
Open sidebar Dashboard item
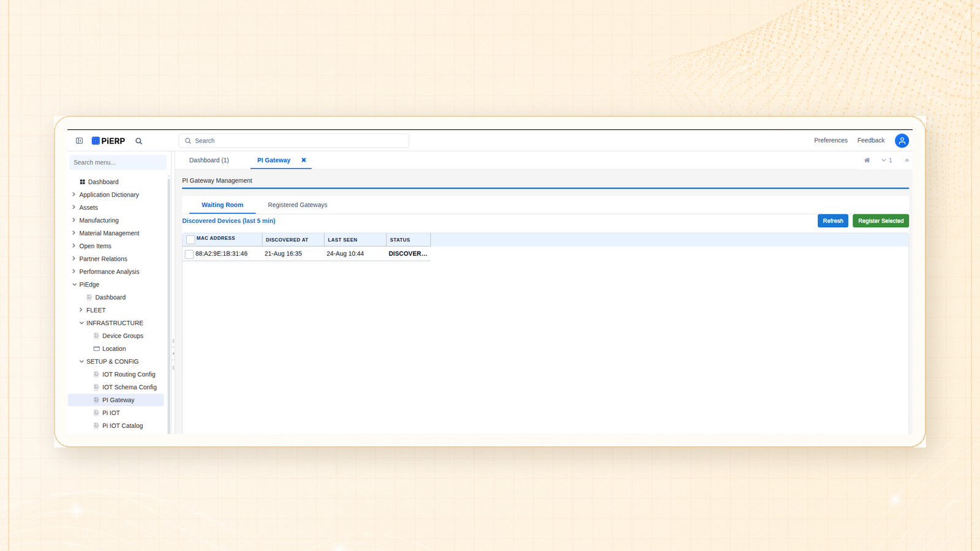point(103,182)
